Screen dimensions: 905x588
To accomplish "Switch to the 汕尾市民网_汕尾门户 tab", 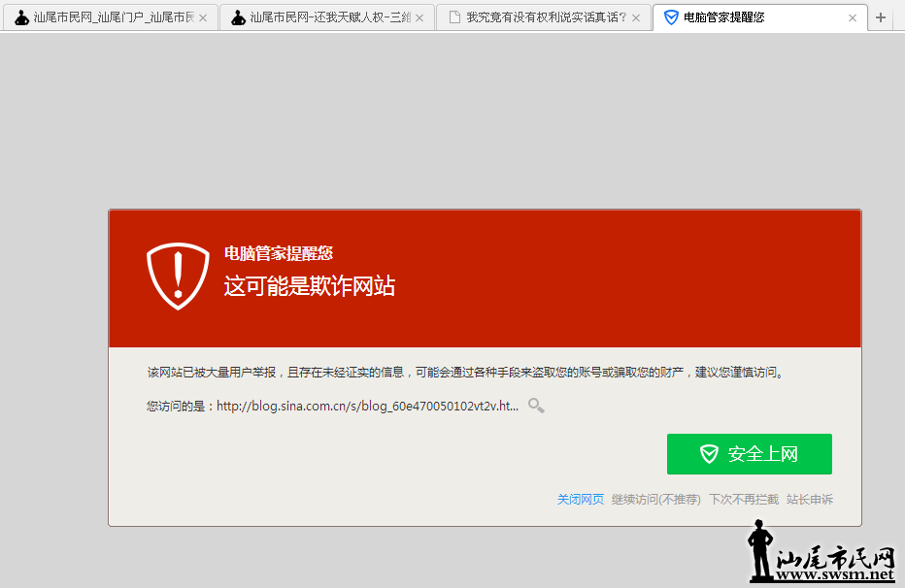I will (x=107, y=16).
